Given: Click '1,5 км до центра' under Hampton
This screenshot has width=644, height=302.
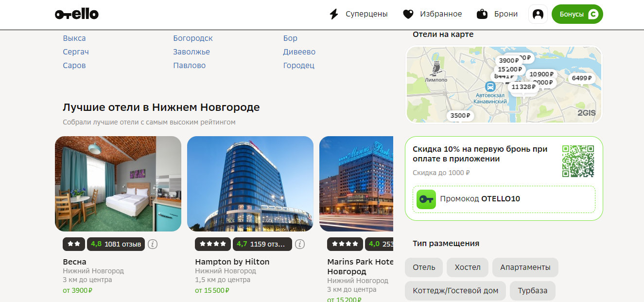Looking at the screenshot, I should [223, 280].
